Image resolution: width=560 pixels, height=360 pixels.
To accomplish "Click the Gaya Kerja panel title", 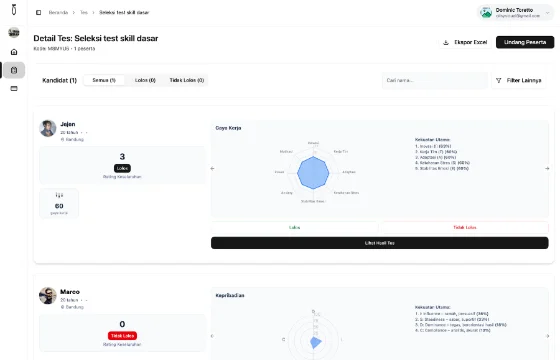I will pyautogui.click(x=228, y=128).
